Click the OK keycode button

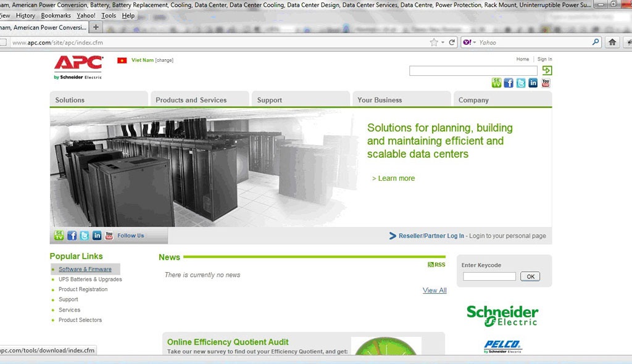pos(530,276)
